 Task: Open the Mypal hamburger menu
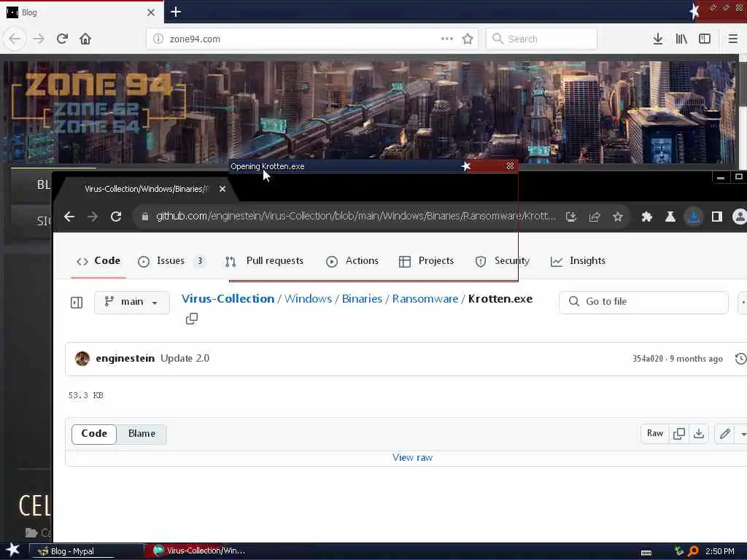pyautogui.click(x=732, y=39)
